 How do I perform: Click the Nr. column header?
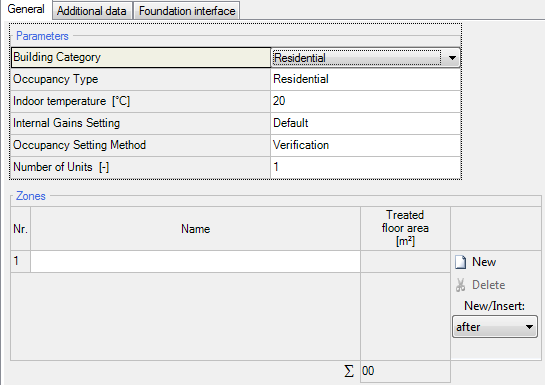pos(21,229)
